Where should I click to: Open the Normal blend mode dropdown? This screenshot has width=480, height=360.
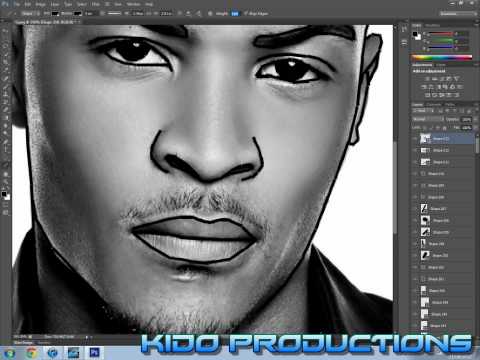(x=428, y=119)
